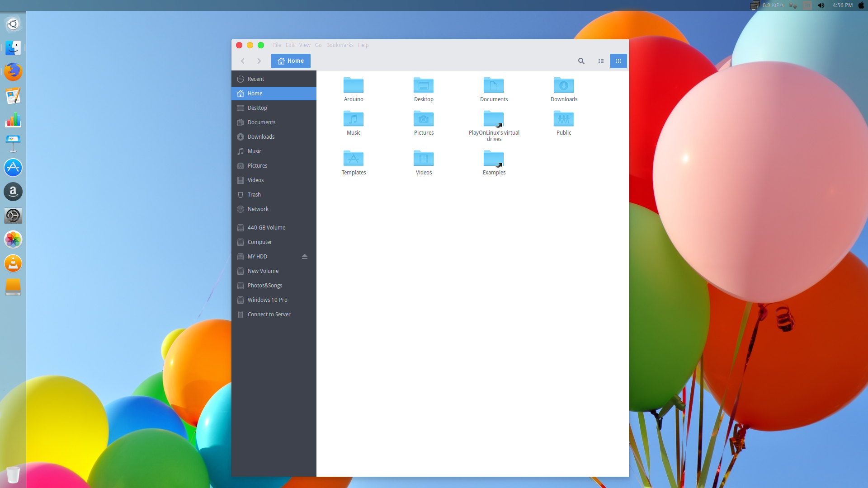This screenshot has width=868, height=488.
Task: Open the orange drive dock icon
Action: click(x=13, y=287)
